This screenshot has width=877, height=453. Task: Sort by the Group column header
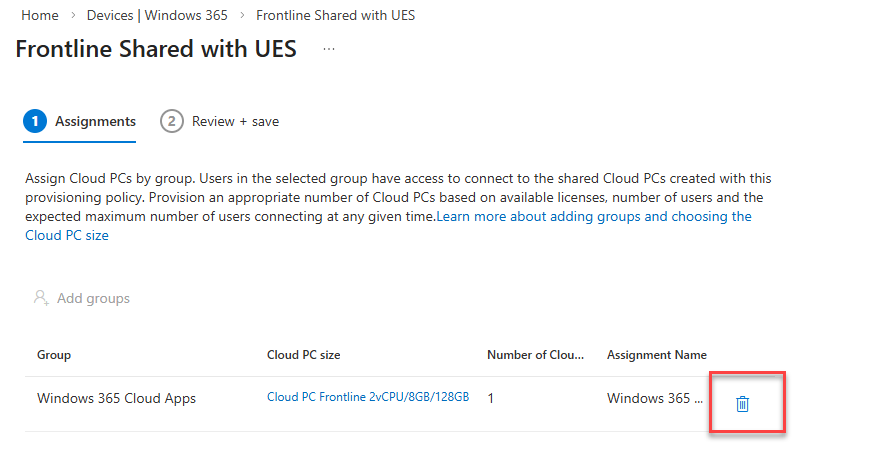point(54,355)
